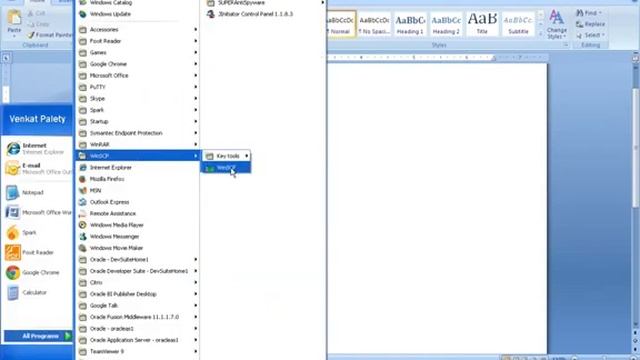
Task: Click inside the blank Word document page
Action: point(437,208)
